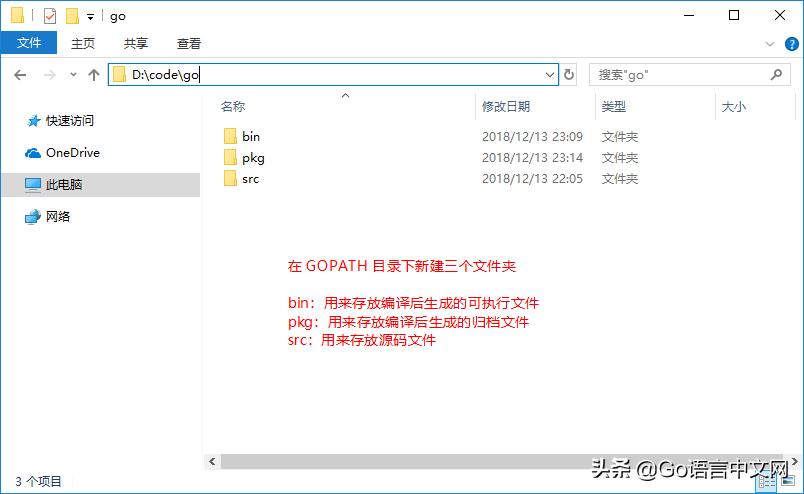Select 此电脑 in the navigation pane
This screenshot has height=494, width=804.
100,185
